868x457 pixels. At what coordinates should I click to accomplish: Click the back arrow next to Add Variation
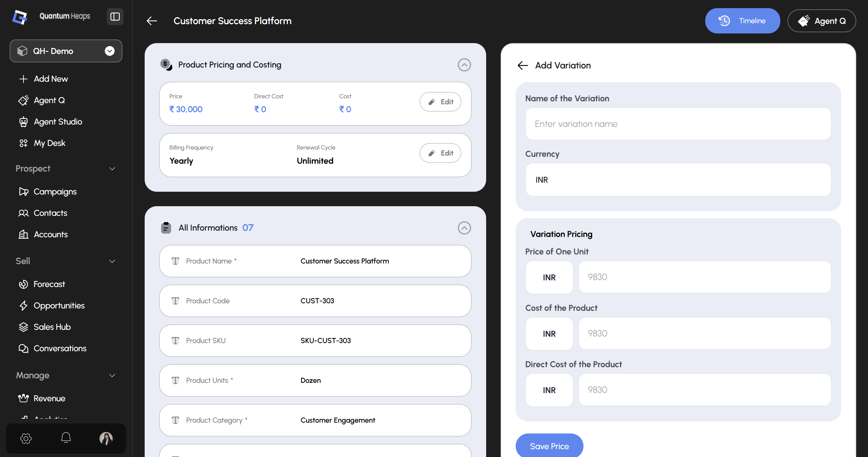click(523, 65)
